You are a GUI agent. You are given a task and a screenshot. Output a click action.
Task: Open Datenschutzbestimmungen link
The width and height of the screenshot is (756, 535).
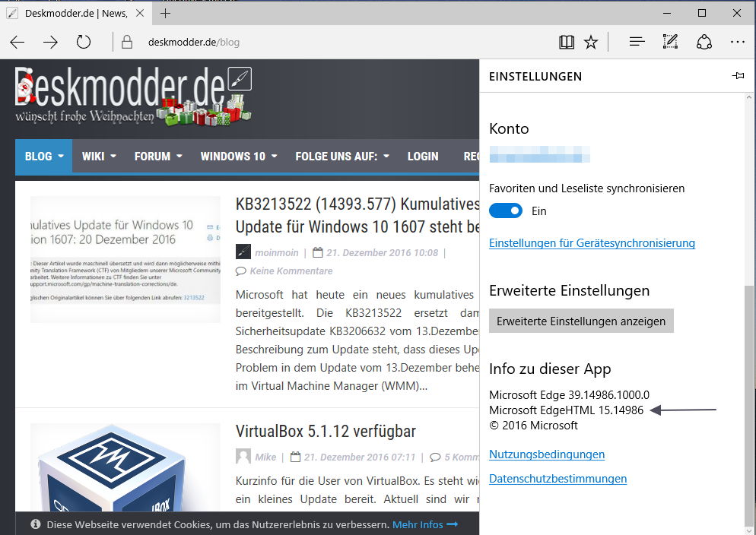(557, 478)
